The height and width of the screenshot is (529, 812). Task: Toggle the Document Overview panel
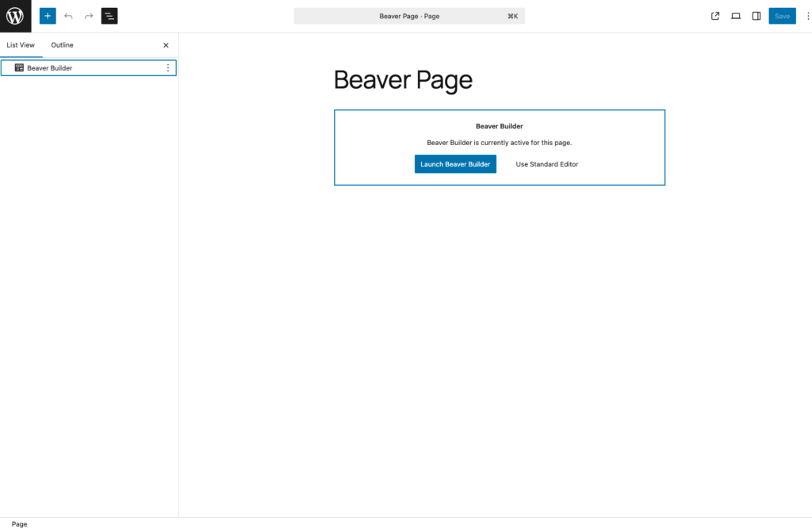109,16
